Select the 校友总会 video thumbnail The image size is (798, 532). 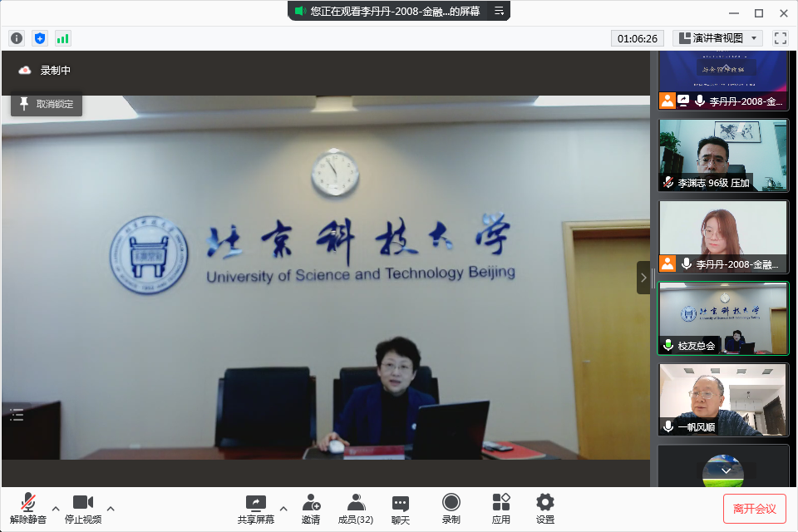coord(723,318)
